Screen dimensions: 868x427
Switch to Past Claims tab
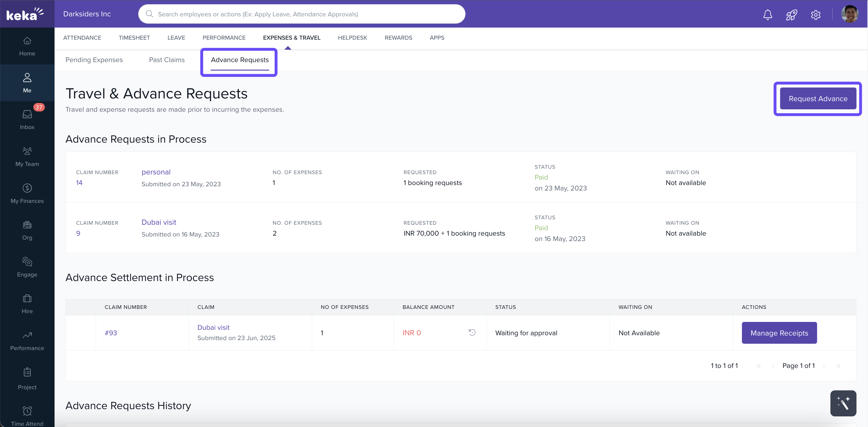167,60
